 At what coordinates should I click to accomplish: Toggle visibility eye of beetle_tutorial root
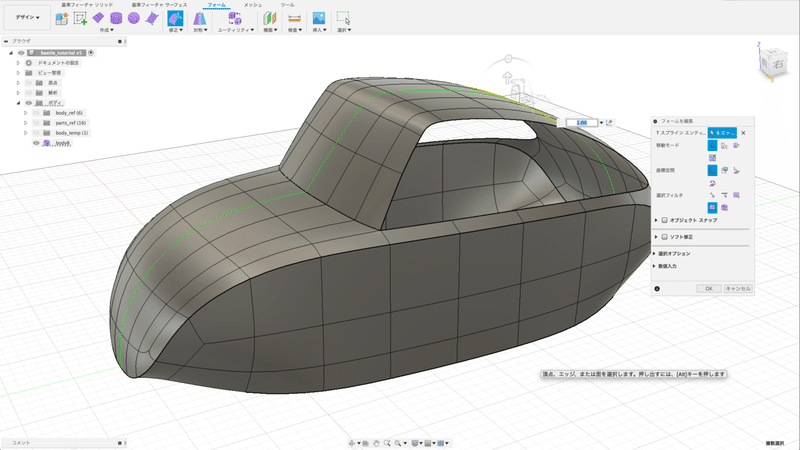[x=21, y=53]
